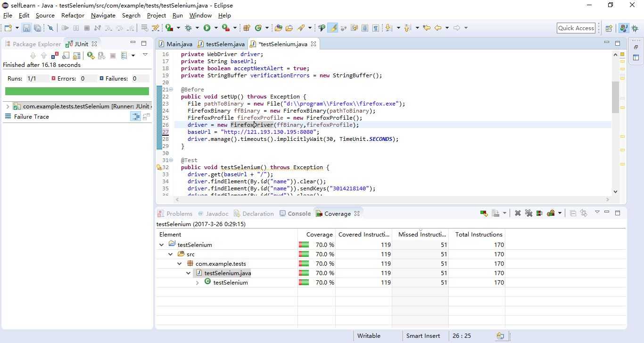Open dropdown arrow beside New icon

17,28
